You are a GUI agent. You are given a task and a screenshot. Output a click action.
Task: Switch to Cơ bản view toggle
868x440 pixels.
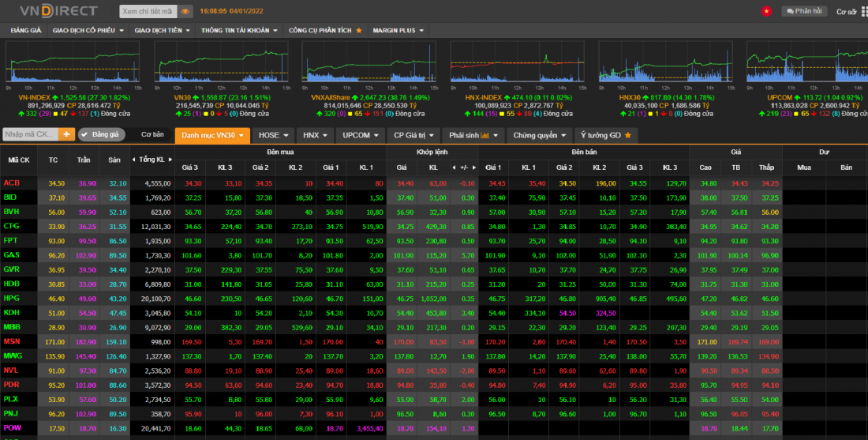tap(152, 134)
